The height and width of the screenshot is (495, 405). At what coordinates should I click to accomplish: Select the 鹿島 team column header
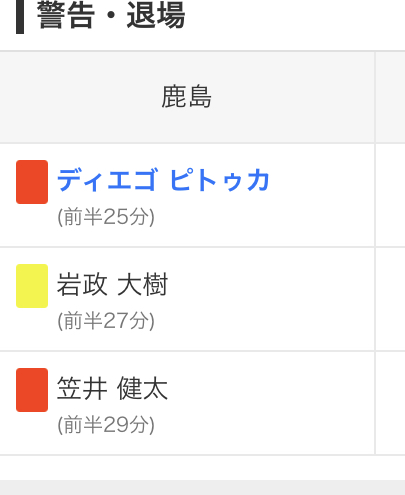[x=187, y=97]
